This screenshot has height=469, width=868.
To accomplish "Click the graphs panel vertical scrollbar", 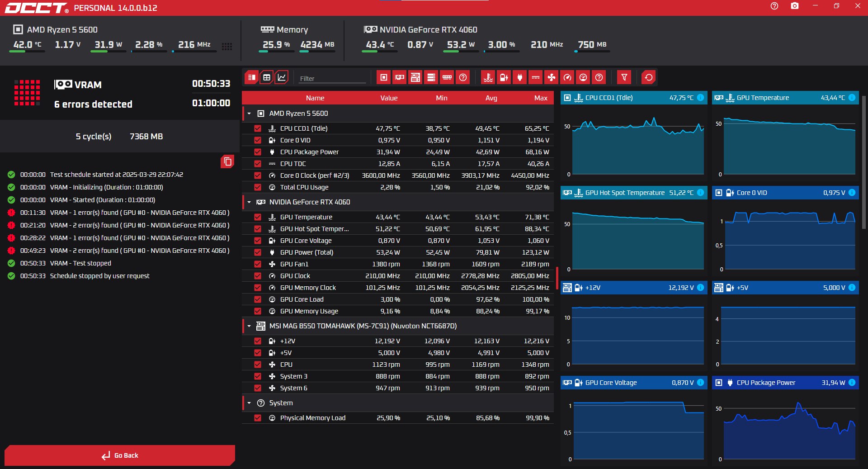I will tap(863, 163).
